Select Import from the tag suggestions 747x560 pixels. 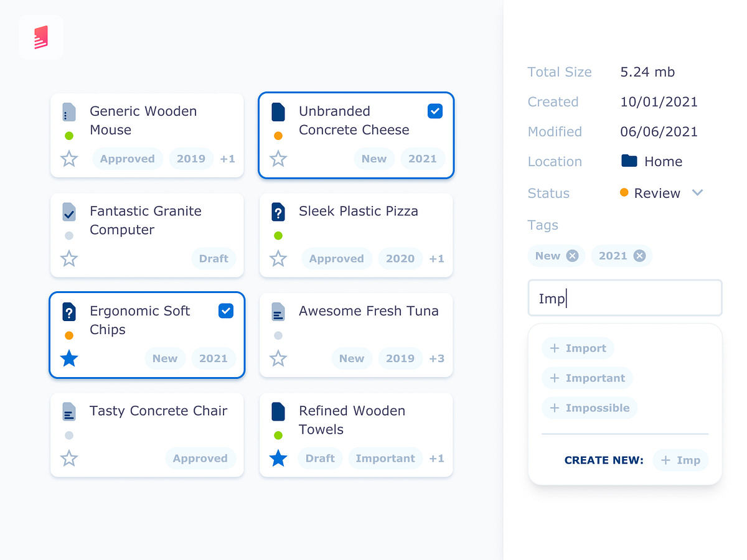(x=577, y=348)
